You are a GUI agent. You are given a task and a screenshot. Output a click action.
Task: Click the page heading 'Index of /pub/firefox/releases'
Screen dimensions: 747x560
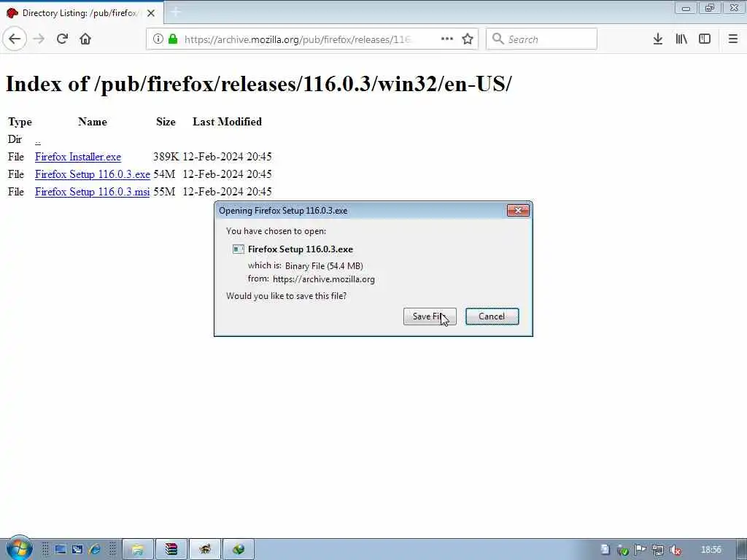[x=258, y=84]
